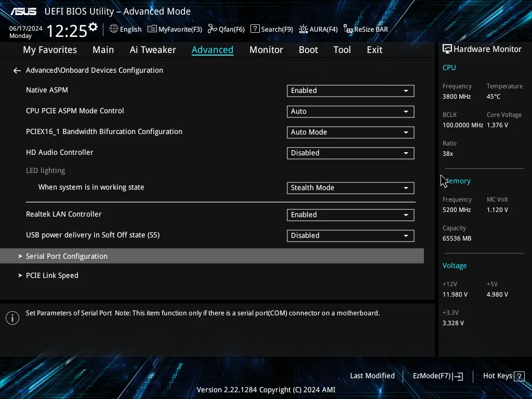Select English language label
This screenshot has height=399, width=532.
point(130,29)
